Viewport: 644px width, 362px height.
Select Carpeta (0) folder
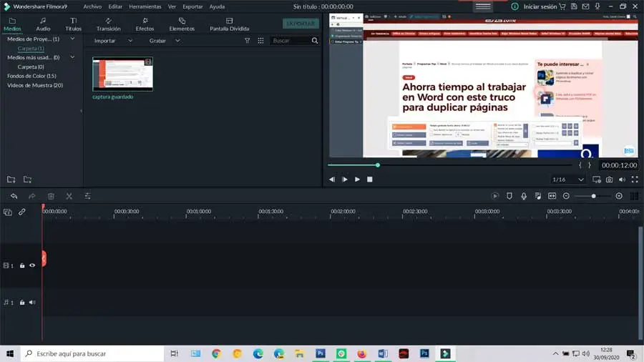[31, 67]
